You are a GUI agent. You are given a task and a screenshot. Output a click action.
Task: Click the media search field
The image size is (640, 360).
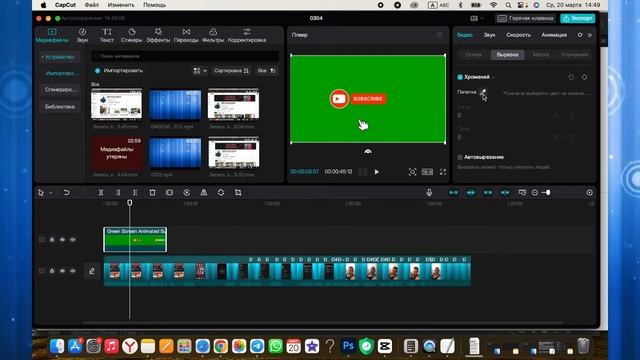click(185, 56)
